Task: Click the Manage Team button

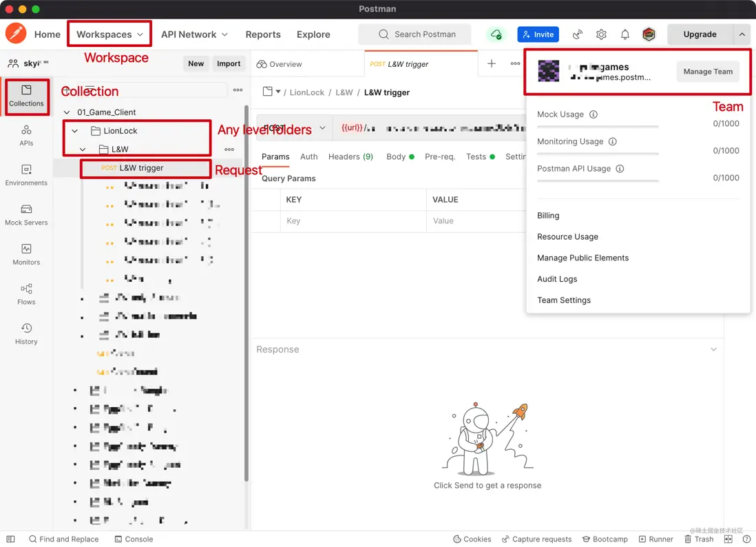Action: coord(708,72)
